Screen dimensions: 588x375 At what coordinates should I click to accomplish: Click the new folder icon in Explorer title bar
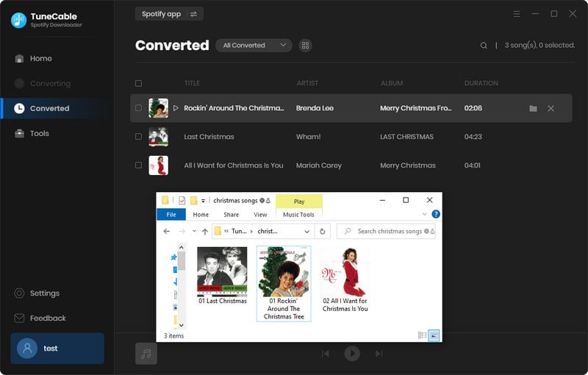point(193,201)
